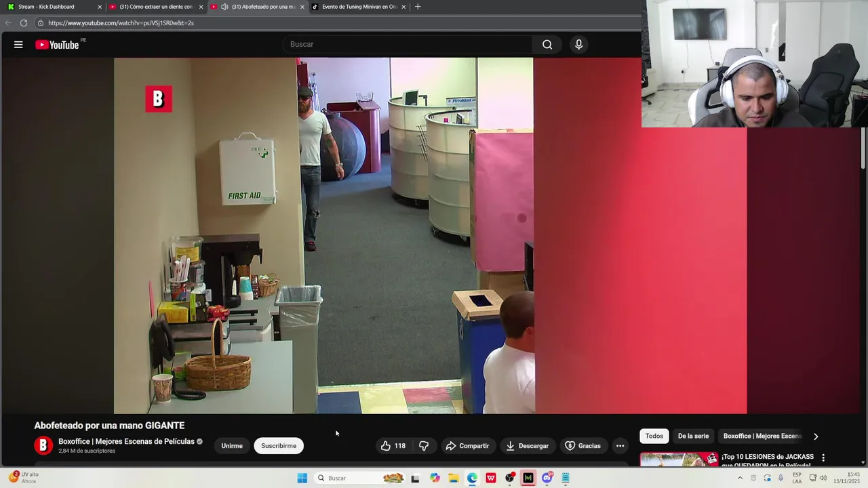Open Microsoft Edge from taskbar
This screenshot has width=868, height=488.
click(x=472, y=479)
